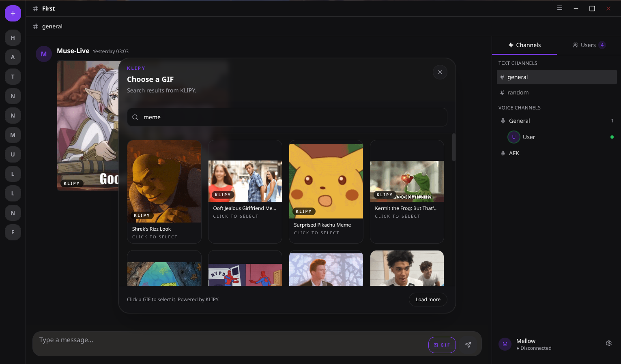Join the General voice channel
Viewport: 621px width, 364px height.
pyautogui.click(x=519, y=121)
